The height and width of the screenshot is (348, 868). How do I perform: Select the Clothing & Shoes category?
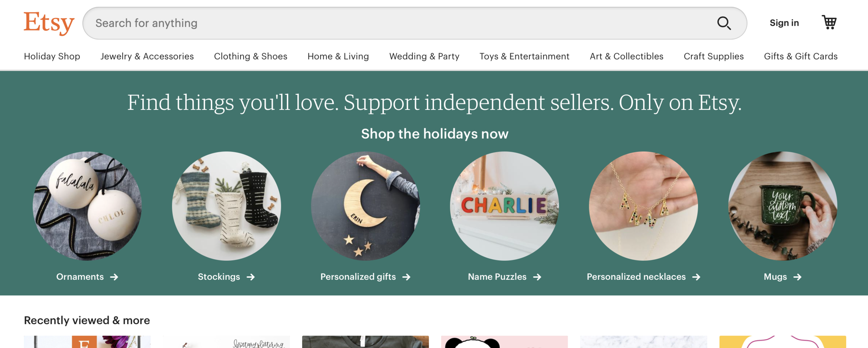click(x=250, y=56)
